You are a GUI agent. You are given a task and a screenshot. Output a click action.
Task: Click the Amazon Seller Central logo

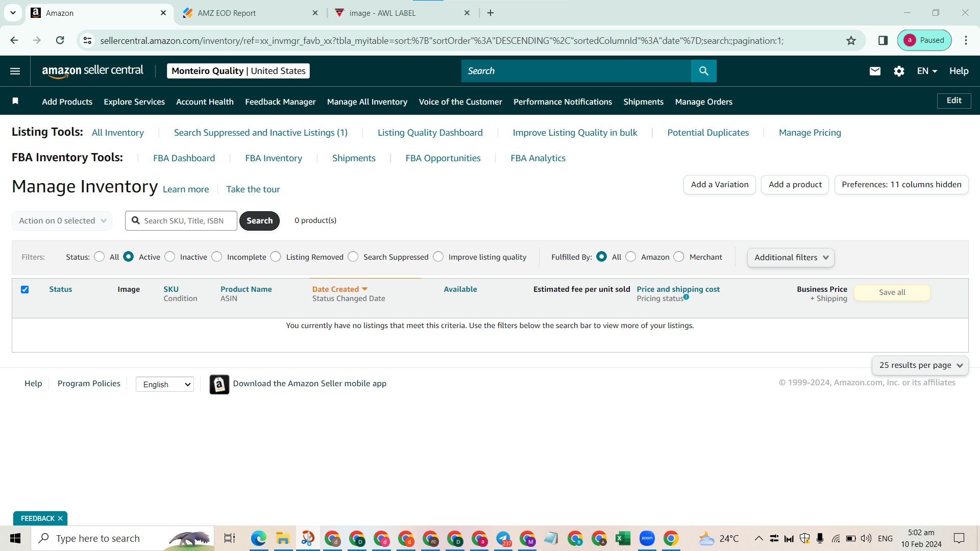[92, 71]
